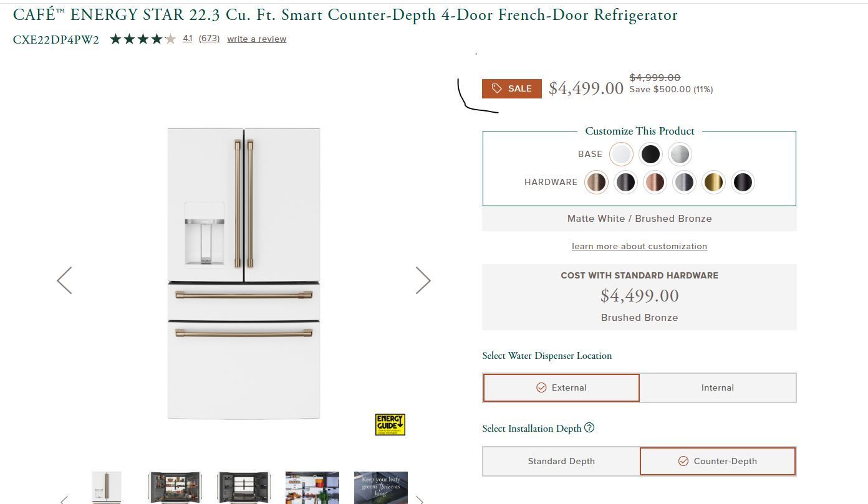Select the stainless steel base swatch

click(680, 154)
